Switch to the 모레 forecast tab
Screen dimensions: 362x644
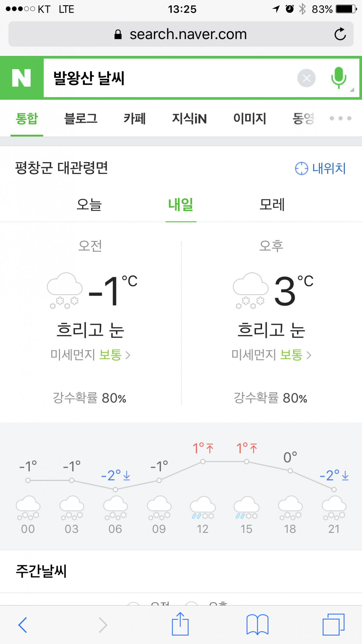click(272, 204)
